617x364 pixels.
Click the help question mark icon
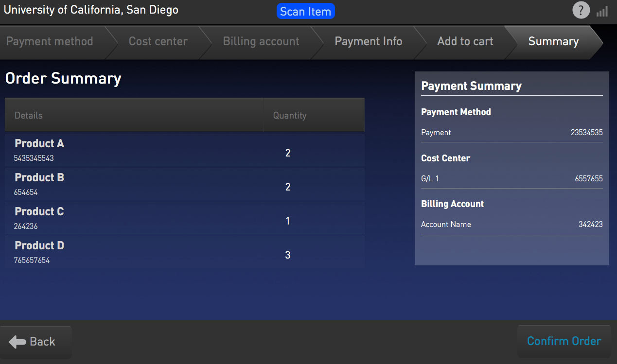581,10
